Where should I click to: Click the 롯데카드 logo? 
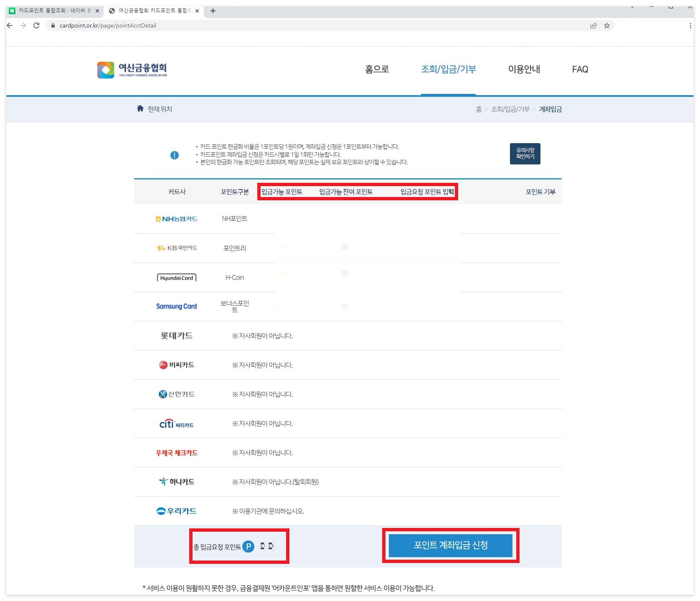click(176, 336)
